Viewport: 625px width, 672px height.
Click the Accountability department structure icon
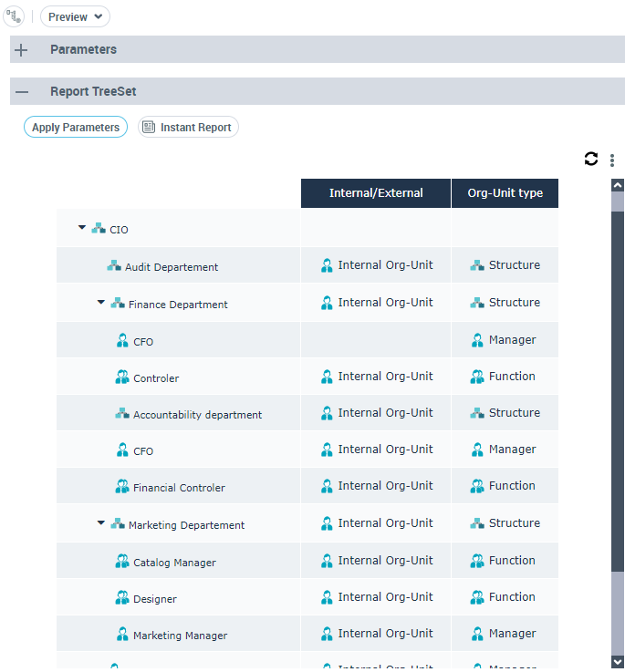122,414
